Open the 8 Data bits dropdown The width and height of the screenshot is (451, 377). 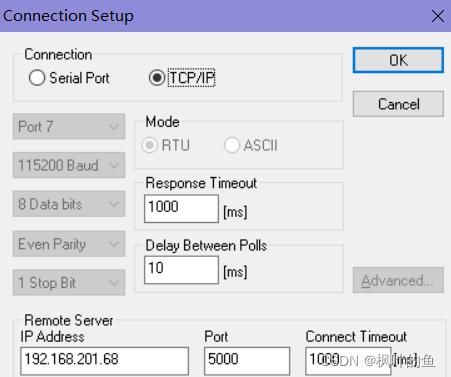click(69, 204)
